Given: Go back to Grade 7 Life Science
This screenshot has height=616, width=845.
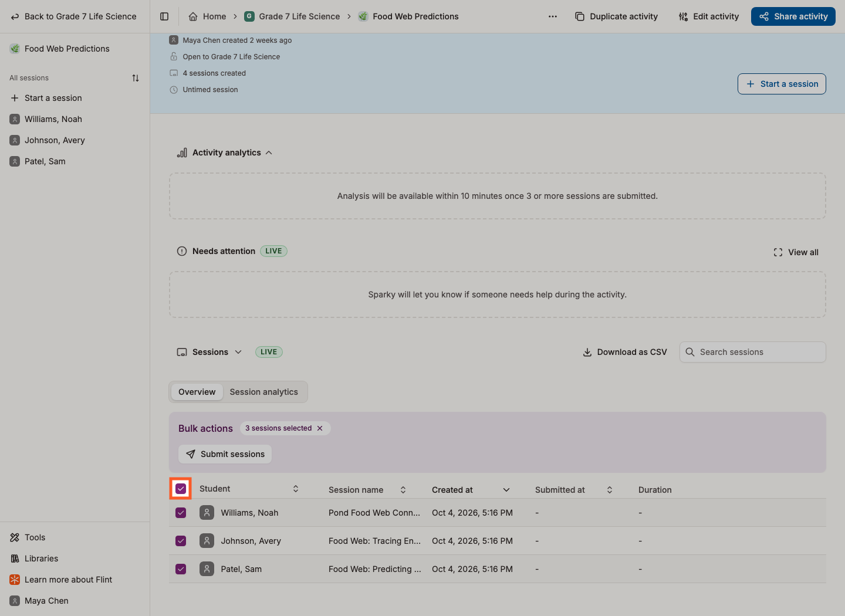Looking at the screenshot, I should click(x=74, y=16).
